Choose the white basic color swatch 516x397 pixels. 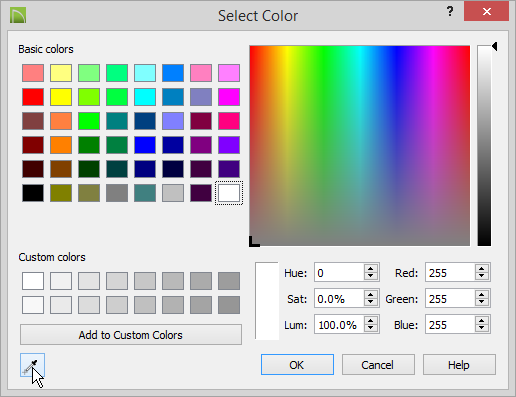(229, 193)
